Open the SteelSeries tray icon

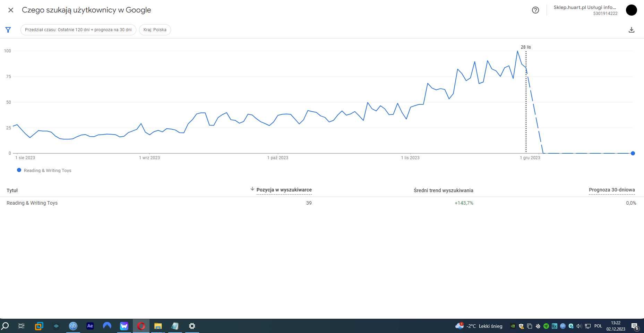[538, 326]
